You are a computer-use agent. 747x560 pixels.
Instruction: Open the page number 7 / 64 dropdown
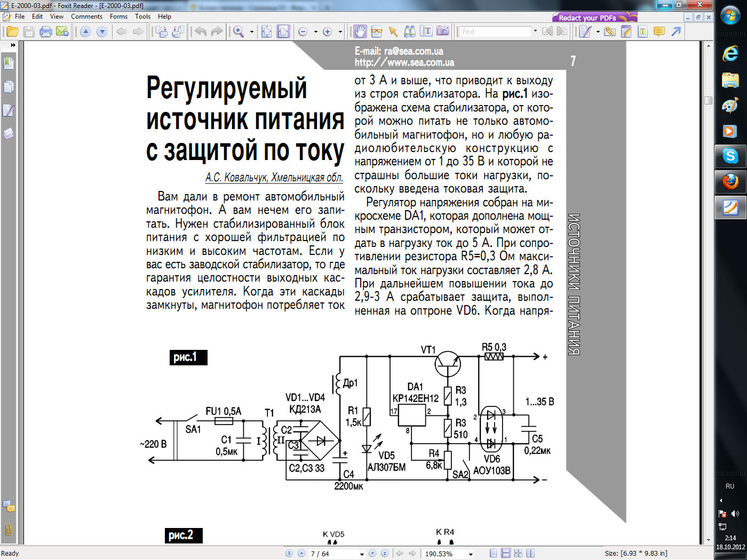click(x=362, y=554)
